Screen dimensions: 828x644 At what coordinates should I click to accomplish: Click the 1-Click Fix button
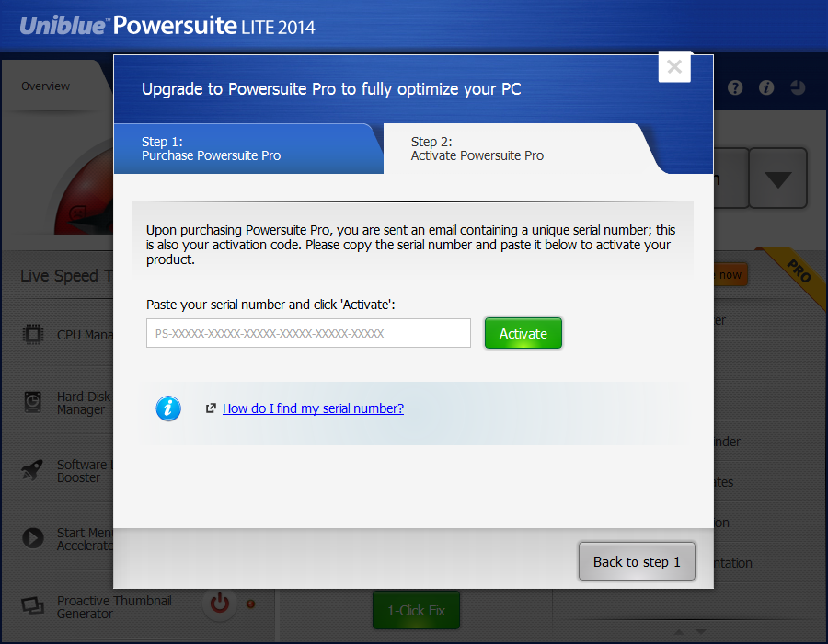pos(416,610)
